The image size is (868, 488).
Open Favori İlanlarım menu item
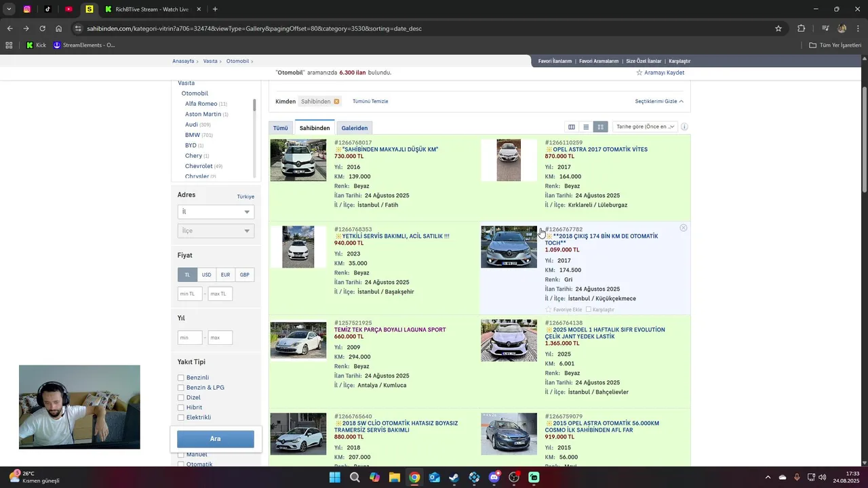[x=555, y=61]
